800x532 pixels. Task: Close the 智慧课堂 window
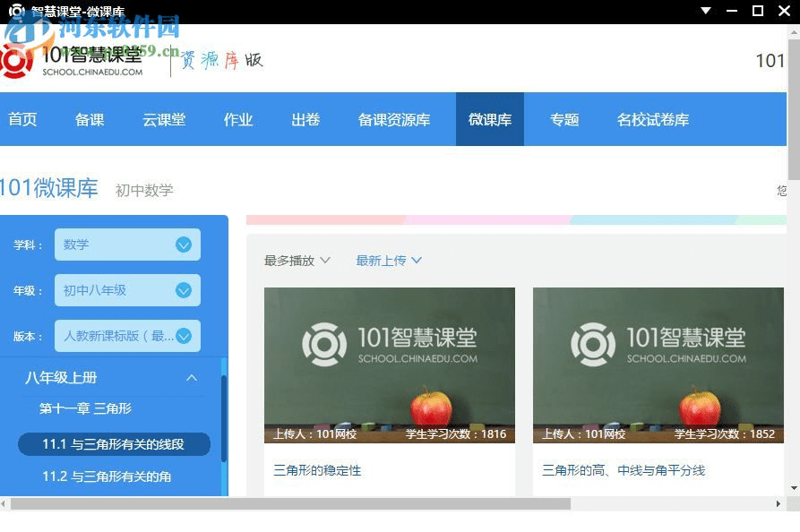[784, 11]
